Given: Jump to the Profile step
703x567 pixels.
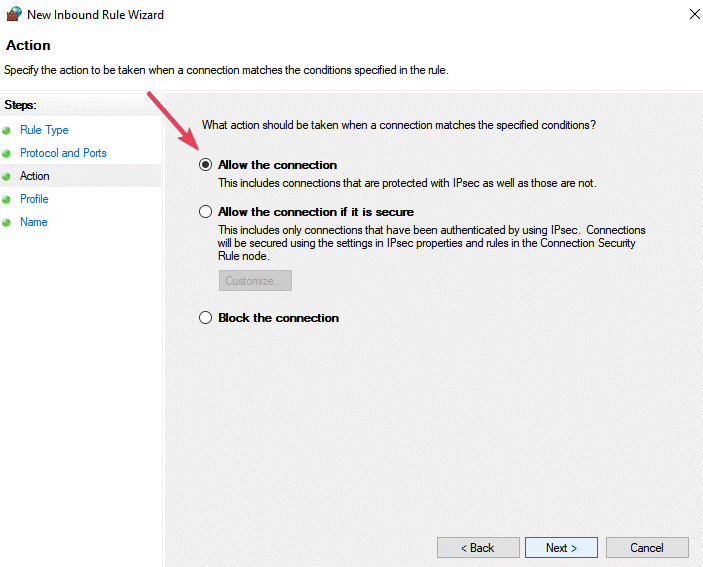Looking at the screenshot, I should point(34,199).
